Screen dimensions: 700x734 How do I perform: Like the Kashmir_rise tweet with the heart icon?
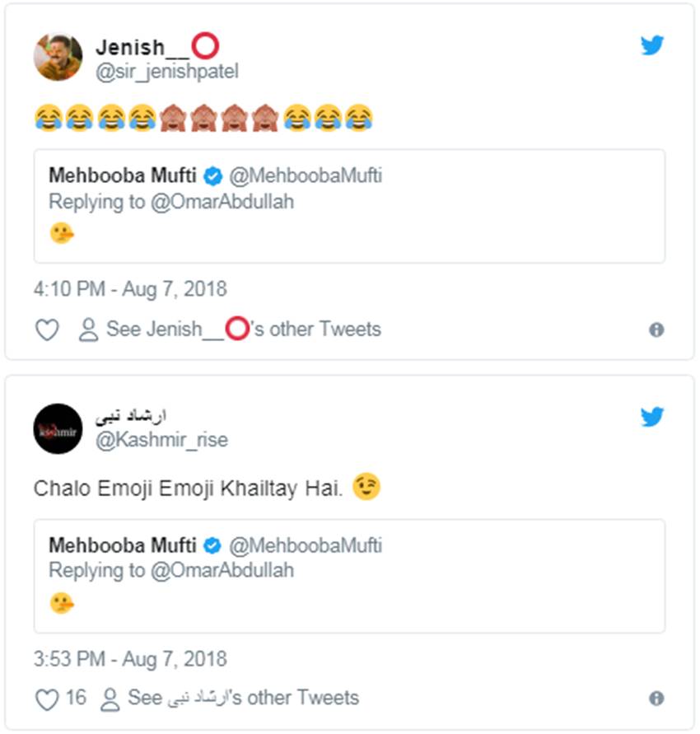click(47, 699)
